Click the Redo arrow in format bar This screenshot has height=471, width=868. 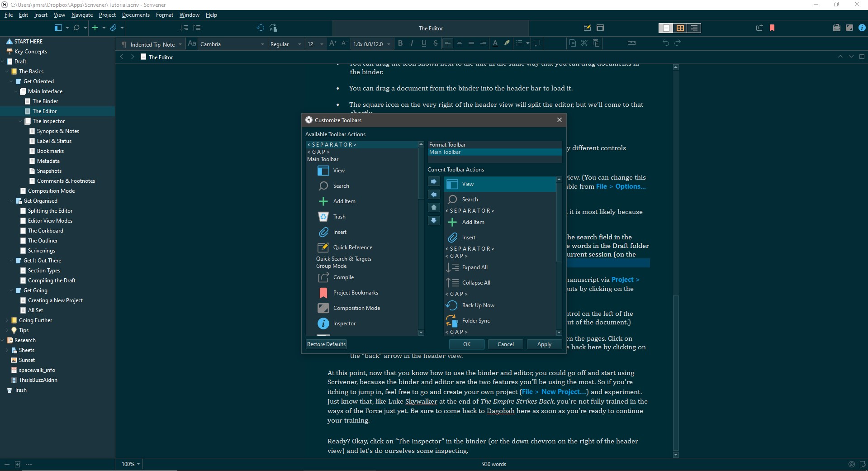tap(678, 43)
